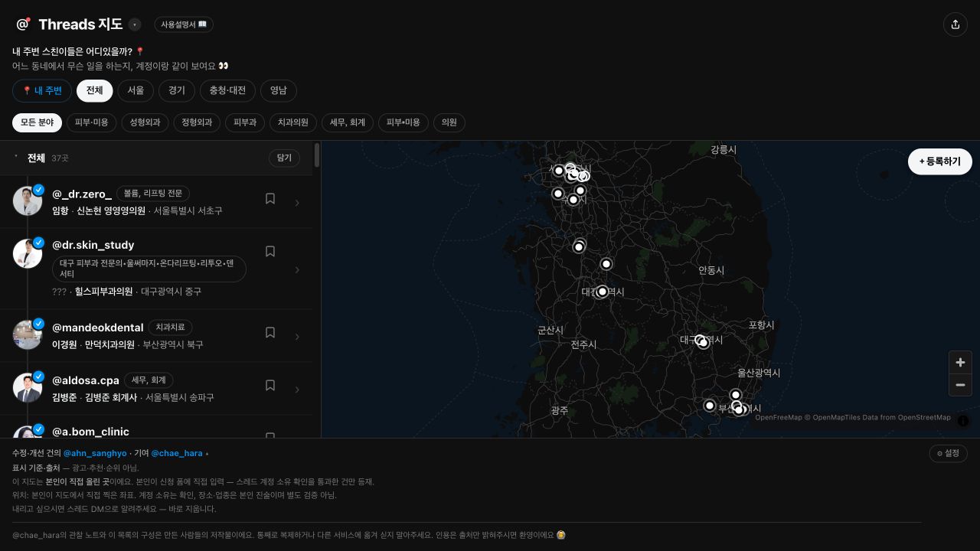Select the 전체 region tab
The height and width of the screenshot is (551, 980).
pos(94,90)
